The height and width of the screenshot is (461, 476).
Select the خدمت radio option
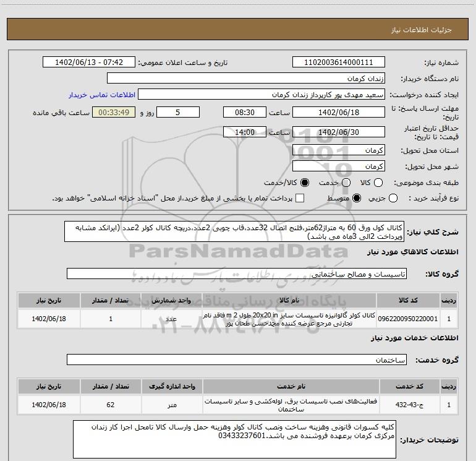(x=346, y=183)
